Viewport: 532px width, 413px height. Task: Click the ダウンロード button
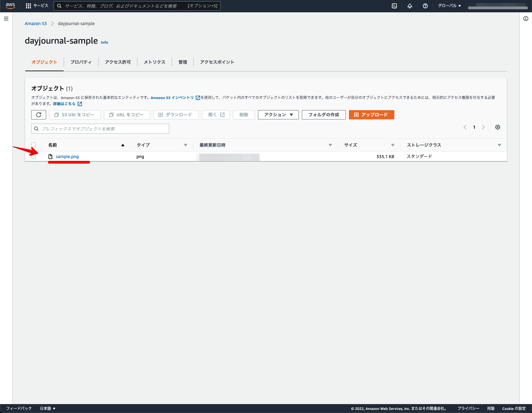click(176, 115)
